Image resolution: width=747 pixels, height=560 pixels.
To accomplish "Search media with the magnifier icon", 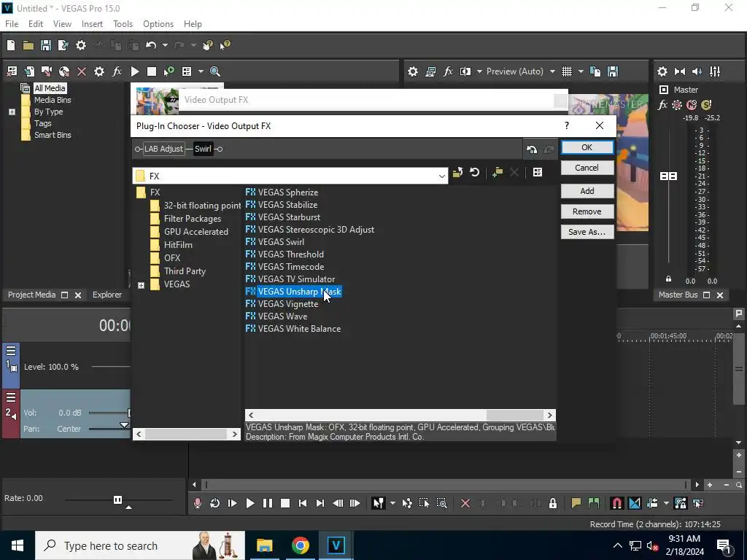I will tap(215, 71).
